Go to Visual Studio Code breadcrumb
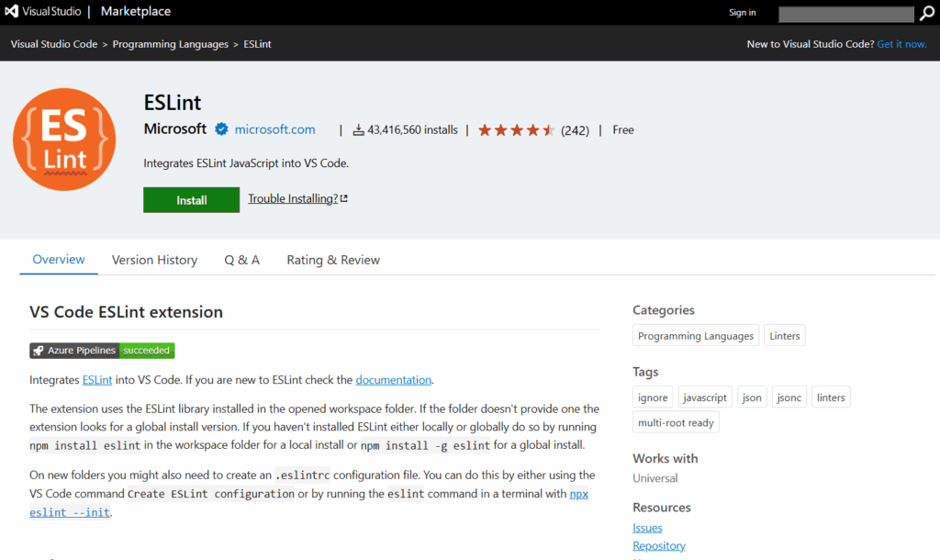 [x=54, y=44]
